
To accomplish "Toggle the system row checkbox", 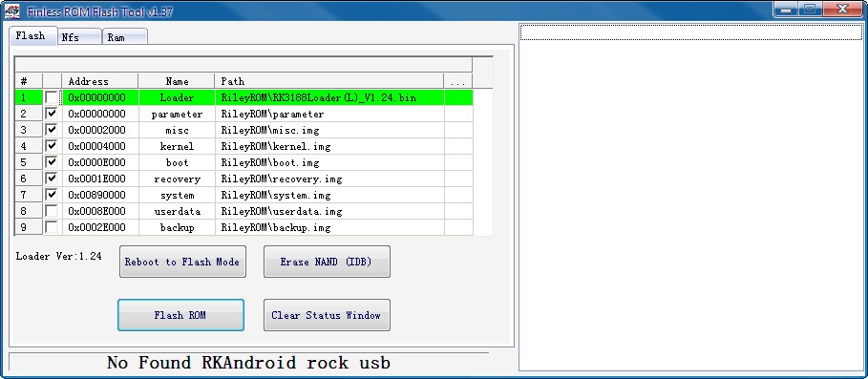I will pyautogui.click(x=52, y=195).
